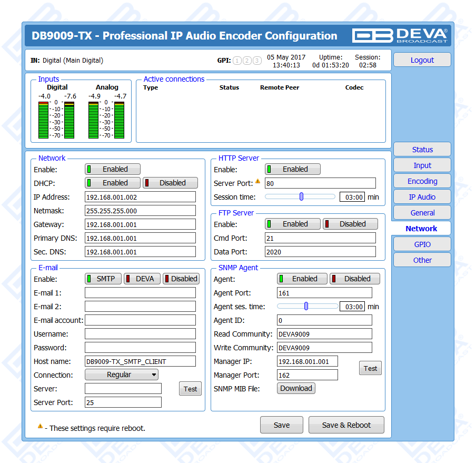This screenshot has width=476, height=463.
Task: Adjust the HTTP Session time slider
Action: [x=301, y=196]
